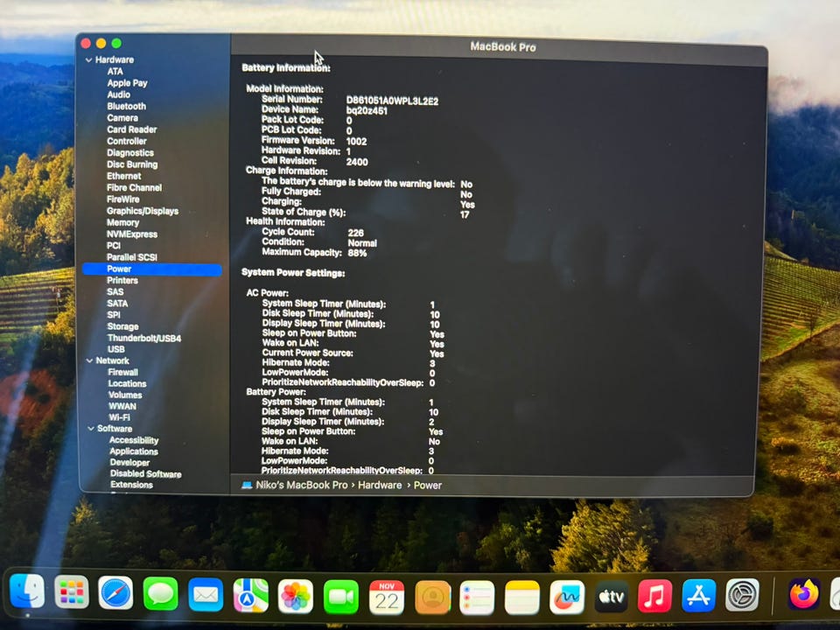Collapse the Network section
This screenshot has height=630, width=840.
[x=89, y=360]
